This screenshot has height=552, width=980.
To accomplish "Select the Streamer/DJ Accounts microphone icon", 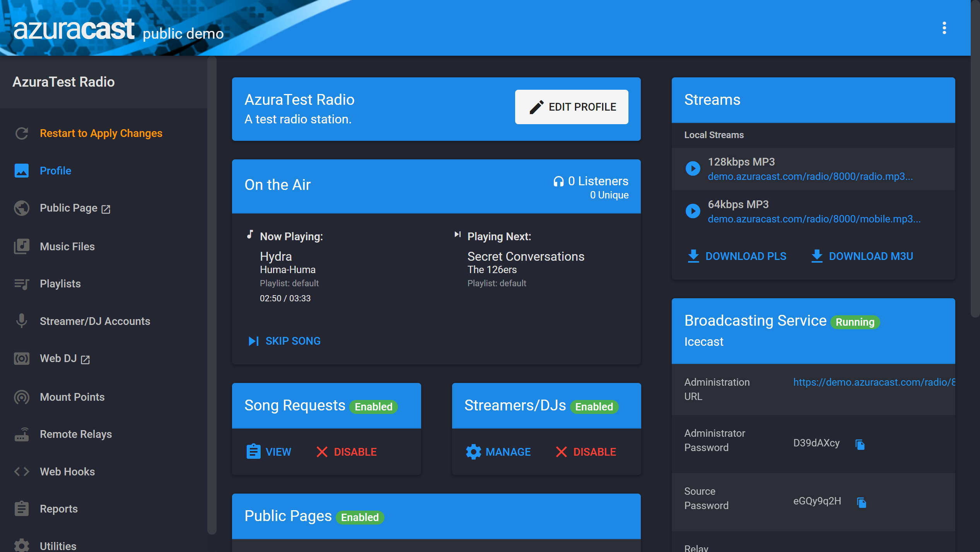I will click(22, 321).
